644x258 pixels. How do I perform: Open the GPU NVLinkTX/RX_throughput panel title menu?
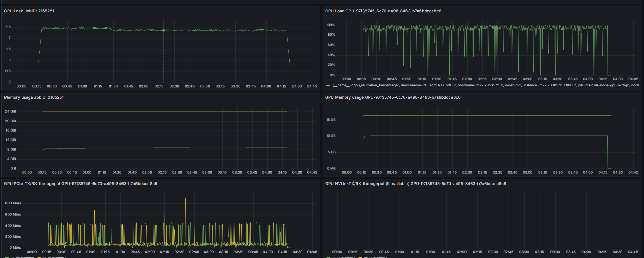(x=415, y=184)
